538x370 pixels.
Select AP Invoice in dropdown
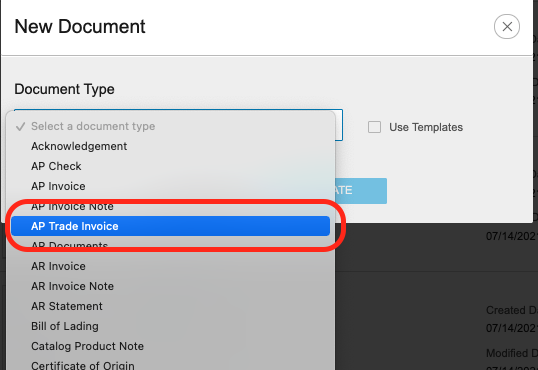coord(170,186)
